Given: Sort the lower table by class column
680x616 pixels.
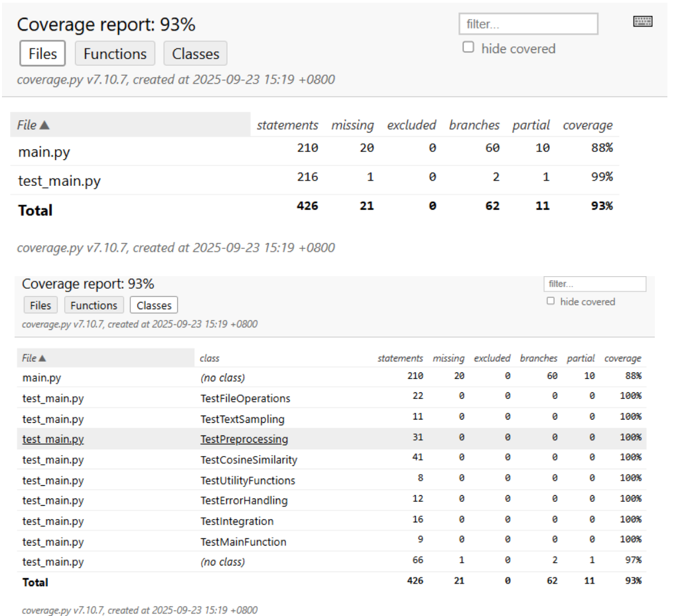Looking at the screenshot, I should click(x=210, y=358).
